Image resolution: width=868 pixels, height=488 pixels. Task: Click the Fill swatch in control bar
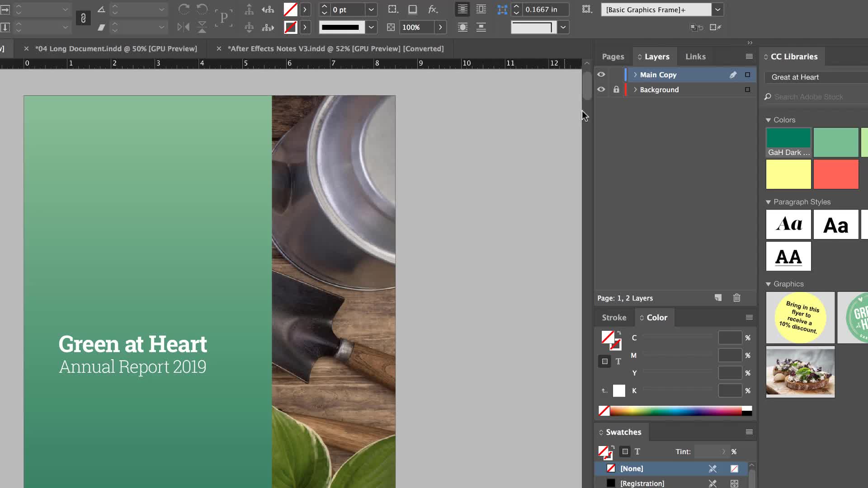[x=290, y=9]
